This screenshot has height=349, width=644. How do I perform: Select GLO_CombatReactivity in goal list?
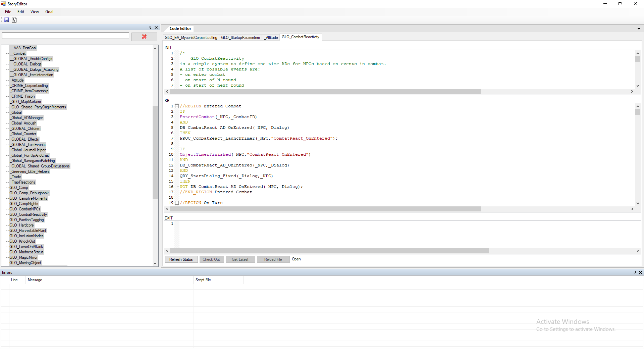click(28, 214)
